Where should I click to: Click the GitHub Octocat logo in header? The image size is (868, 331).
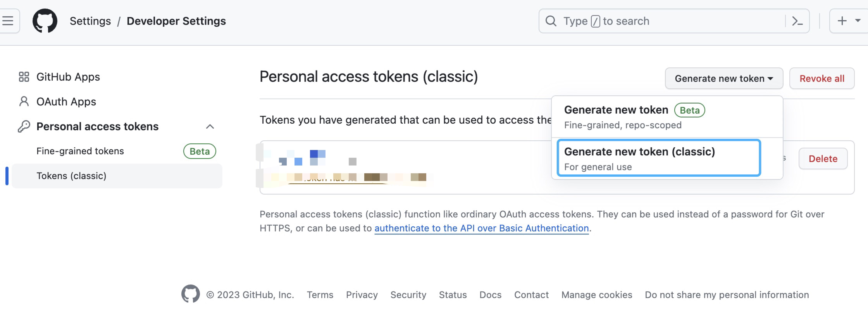pyautogui.click(x=45, y=21)
